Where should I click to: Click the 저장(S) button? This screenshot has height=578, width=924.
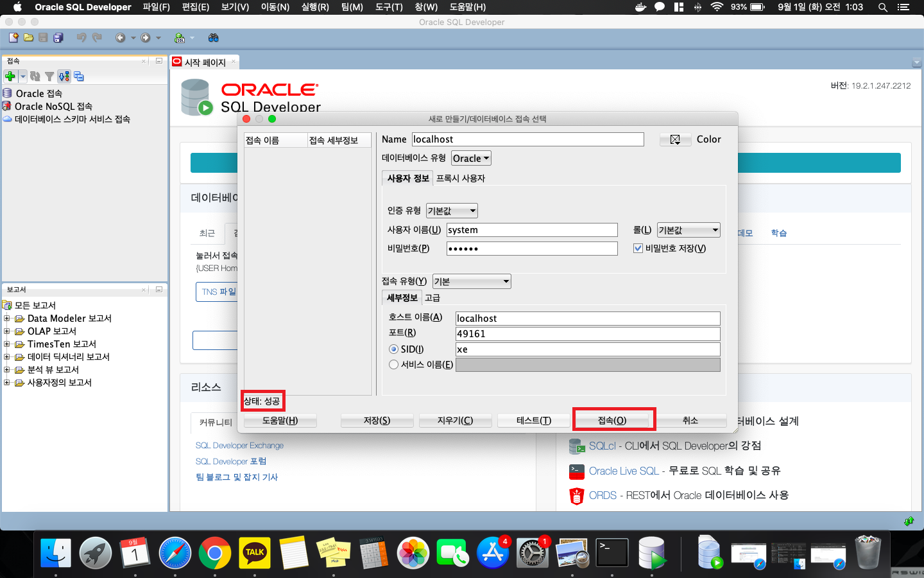click(377, 420)
